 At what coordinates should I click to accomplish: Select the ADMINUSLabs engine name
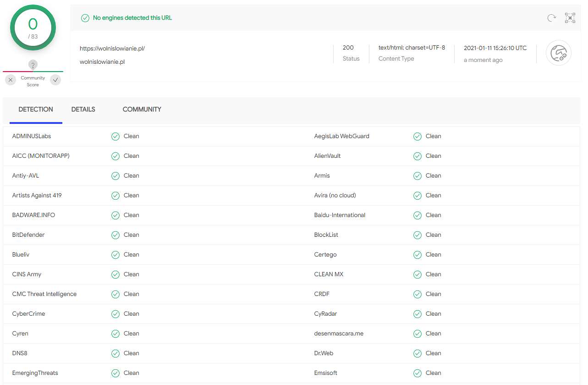32,136
